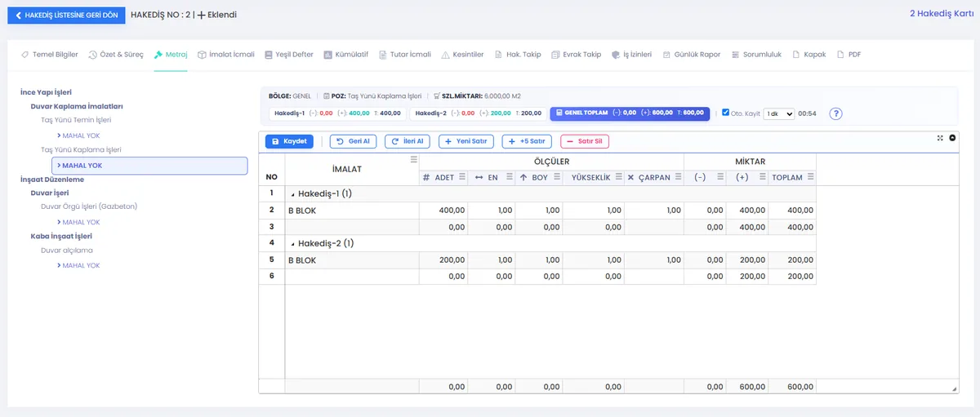Collapse the Hakediş-1 (1) group row
The image size is (980, 417).
click(292, 194)
